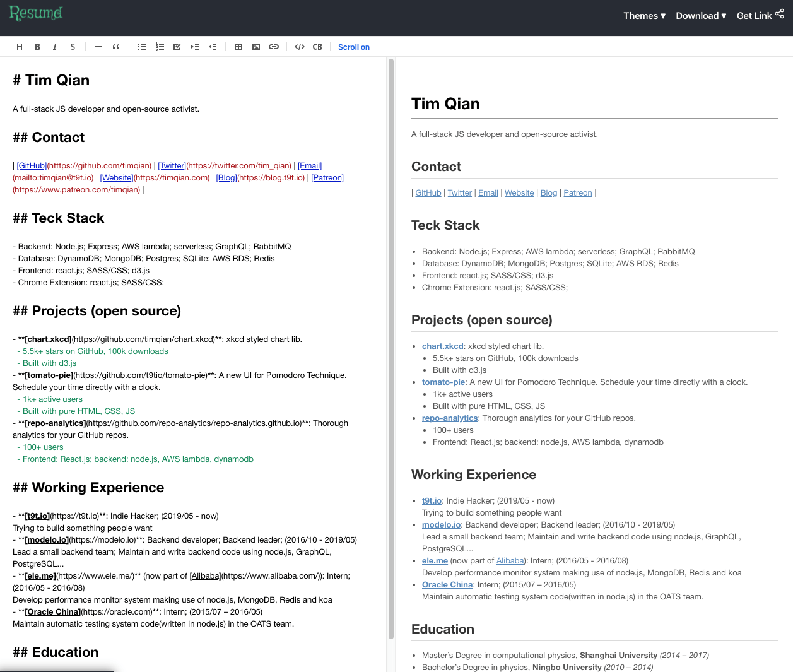Screen dimensions: 793x672
Task: Click 'Master's Degree in computational physics' preview line
Action: [x=565, y=656]
